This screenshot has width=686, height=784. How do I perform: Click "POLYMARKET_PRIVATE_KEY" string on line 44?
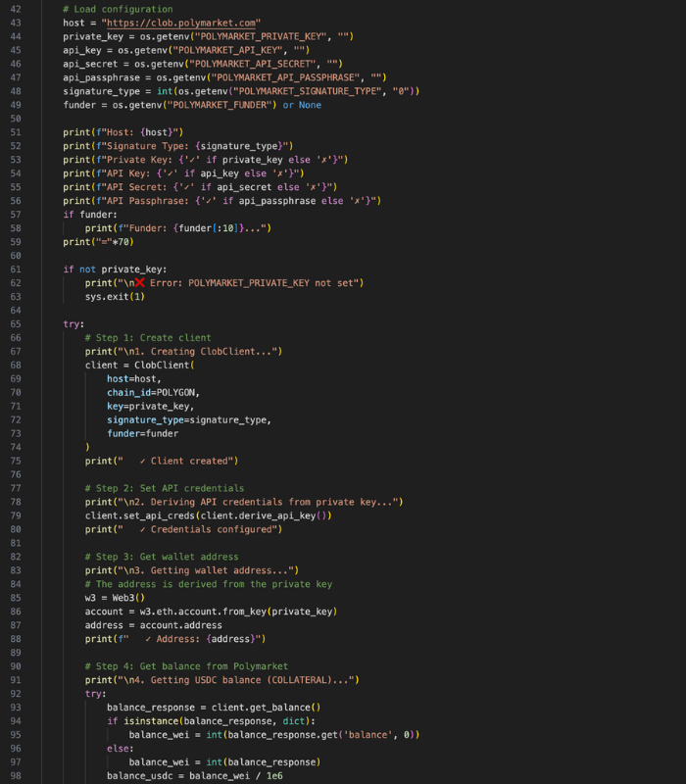click(x=263, y=36)
